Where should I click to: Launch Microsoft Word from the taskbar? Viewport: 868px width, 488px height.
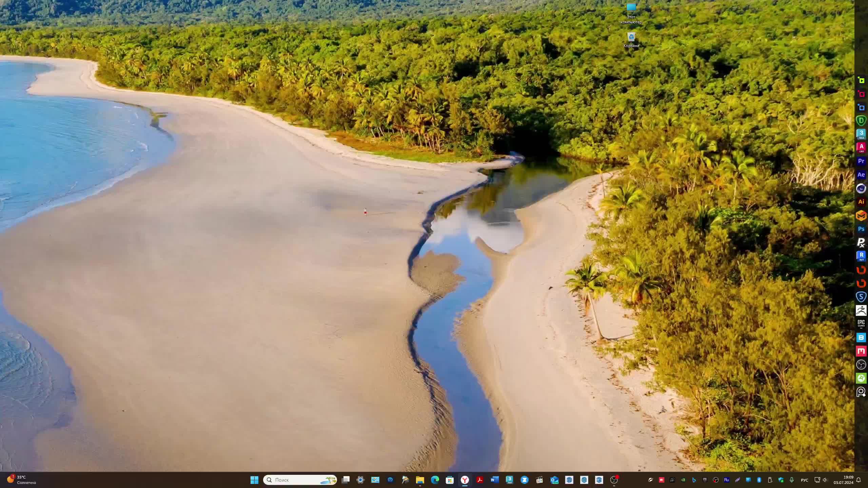click(x=494, y=480)
